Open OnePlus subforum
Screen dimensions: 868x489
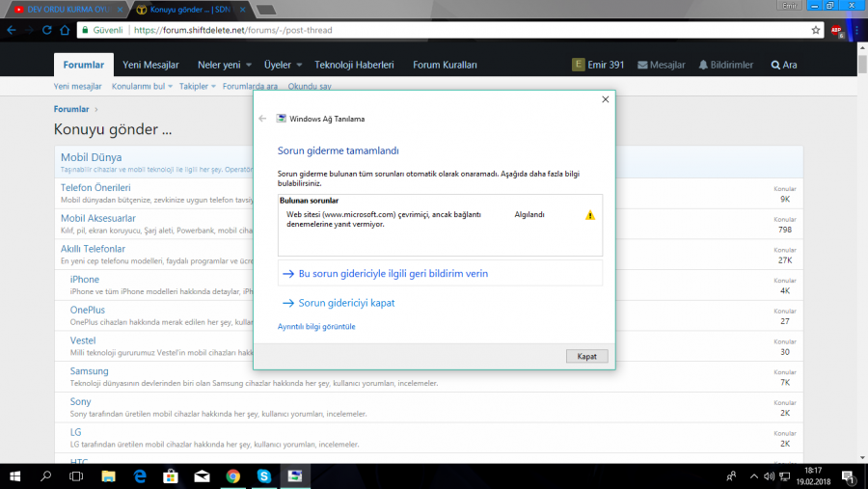(x=88, y=311)
